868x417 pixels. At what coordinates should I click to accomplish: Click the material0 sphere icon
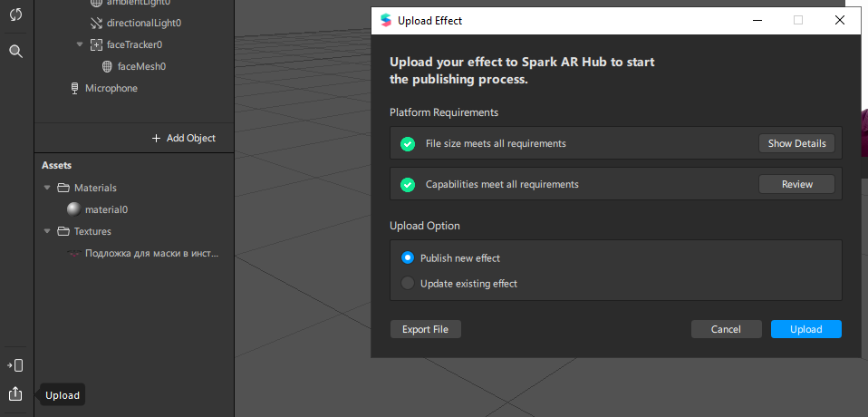coord(73,209)
